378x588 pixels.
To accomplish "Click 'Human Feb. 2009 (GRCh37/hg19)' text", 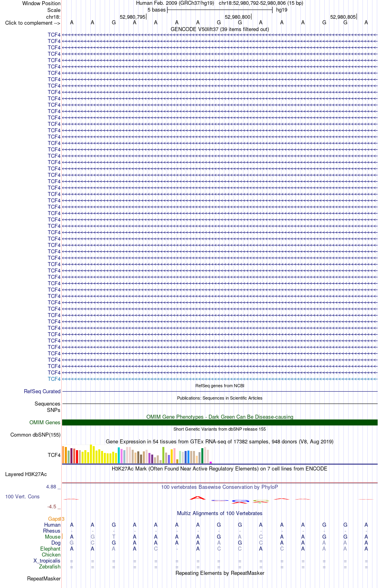I will point(175,3).
